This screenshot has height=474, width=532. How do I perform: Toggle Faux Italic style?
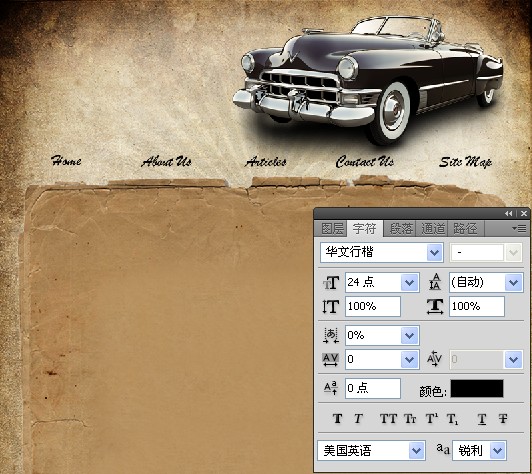coord(358,418)
